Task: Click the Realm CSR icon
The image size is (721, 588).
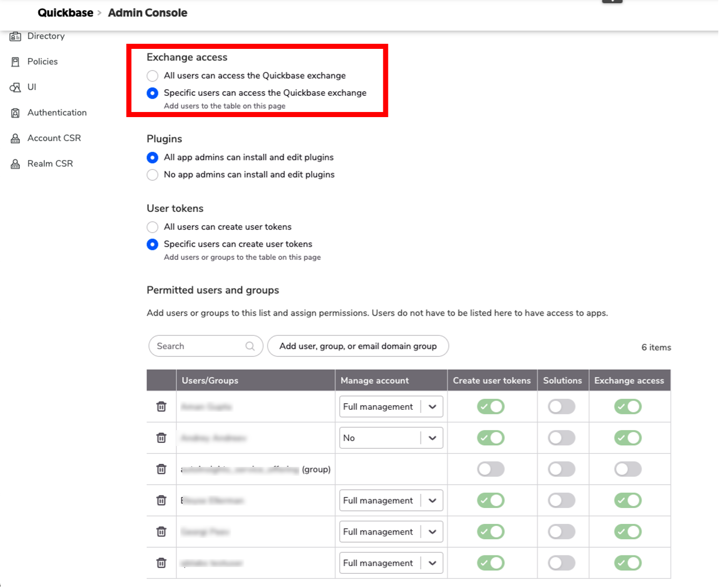Action: coord(15,163)
